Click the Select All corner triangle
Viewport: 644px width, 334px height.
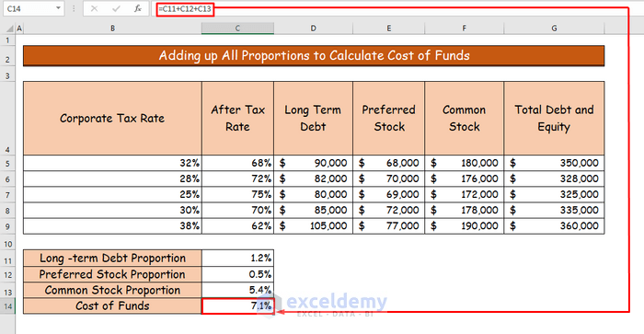click(10, 29)
